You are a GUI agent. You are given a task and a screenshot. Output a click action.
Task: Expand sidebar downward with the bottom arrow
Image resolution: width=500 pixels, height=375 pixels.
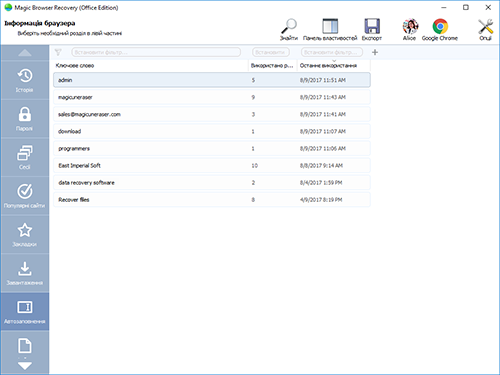tap(25, 366)
